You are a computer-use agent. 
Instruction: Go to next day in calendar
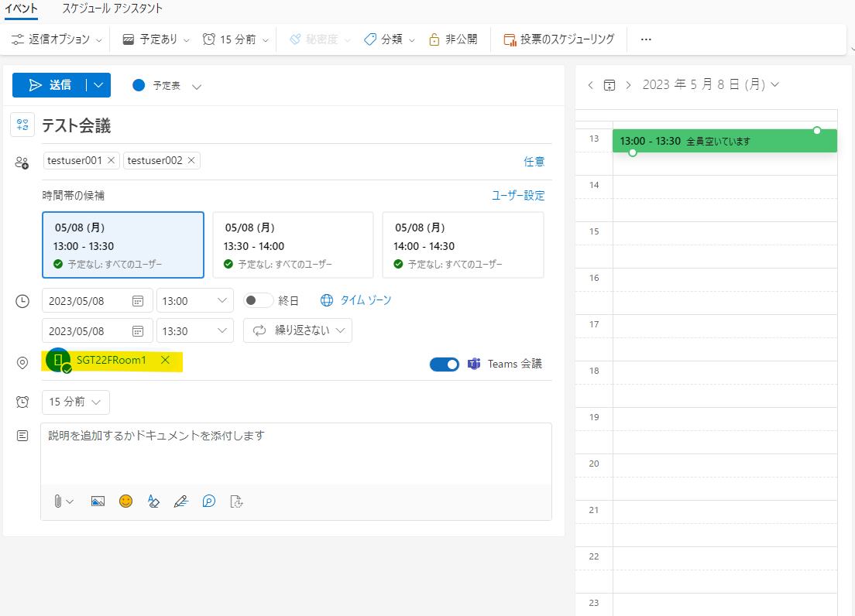point(629,85)
